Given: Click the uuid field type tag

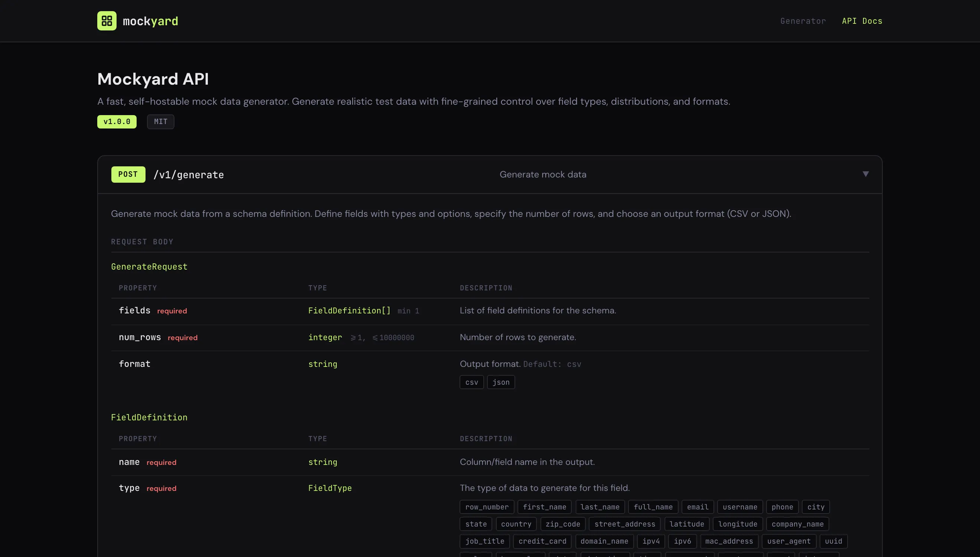Looking at the screenshot, I should (x=833, y=541).
